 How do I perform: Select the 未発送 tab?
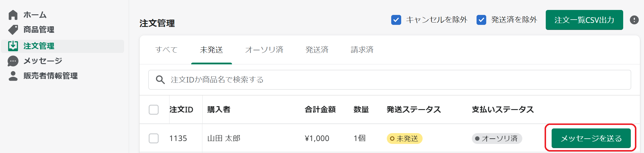click(211, 50)
